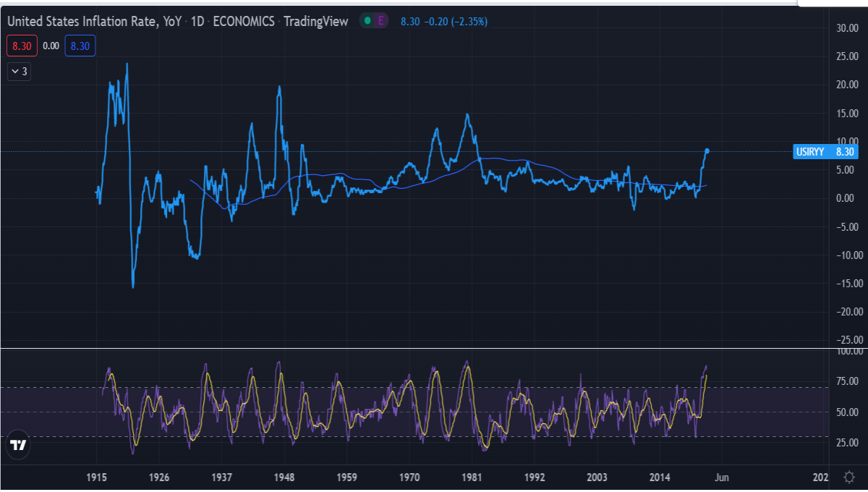Viewport: 868px width, 492px height.
Task: Open the 1D interval label
Action: (197, 22)
